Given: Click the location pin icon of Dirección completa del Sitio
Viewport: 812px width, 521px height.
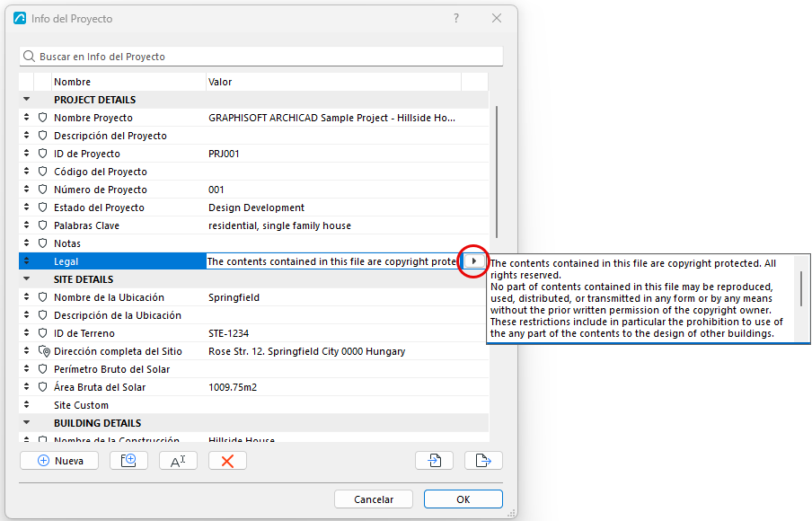Looking at the screenshot, I should click(44, 351).
